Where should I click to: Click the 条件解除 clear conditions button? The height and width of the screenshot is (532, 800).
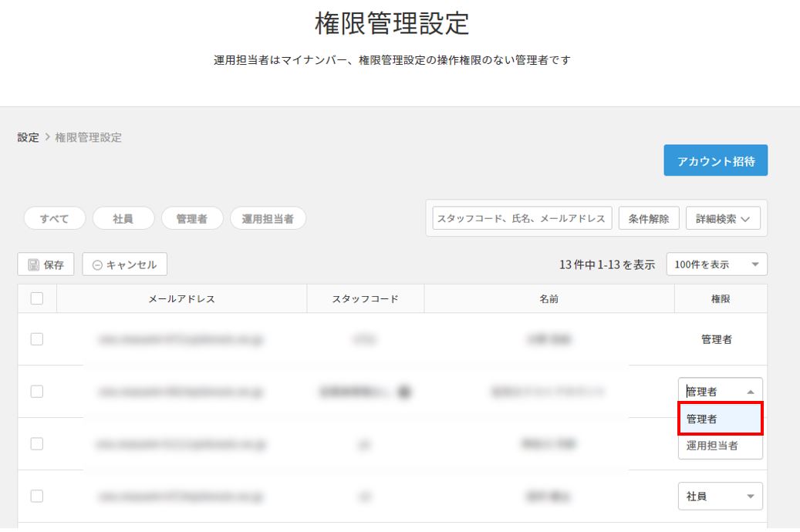click(648, 219)
